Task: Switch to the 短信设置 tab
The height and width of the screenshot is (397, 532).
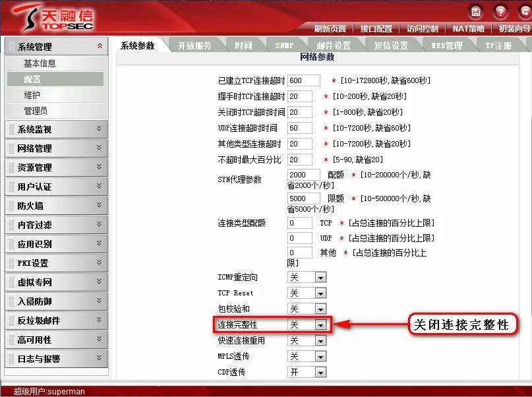Action: pyautogui.click(x=391, y=46)
